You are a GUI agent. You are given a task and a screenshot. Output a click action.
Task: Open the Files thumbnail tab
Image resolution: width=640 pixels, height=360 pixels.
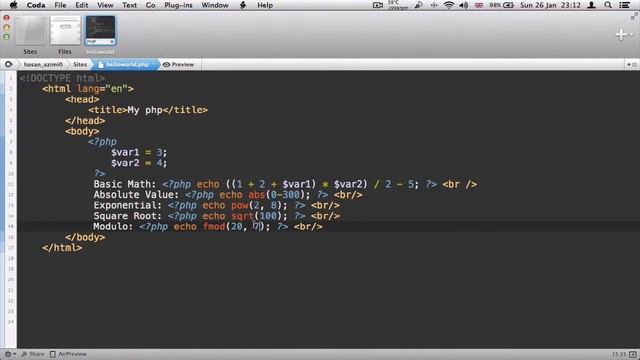pyautogui.click(x=65, y=35)
